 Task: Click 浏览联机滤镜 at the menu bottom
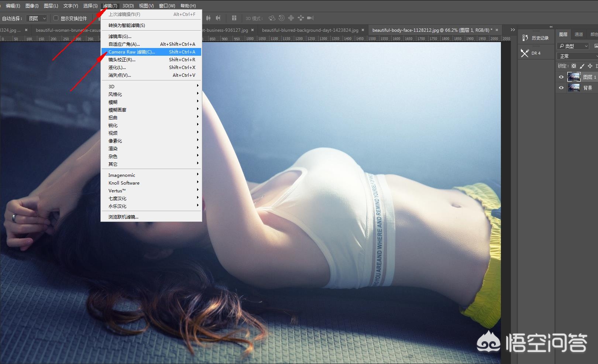tap(123, 217)
